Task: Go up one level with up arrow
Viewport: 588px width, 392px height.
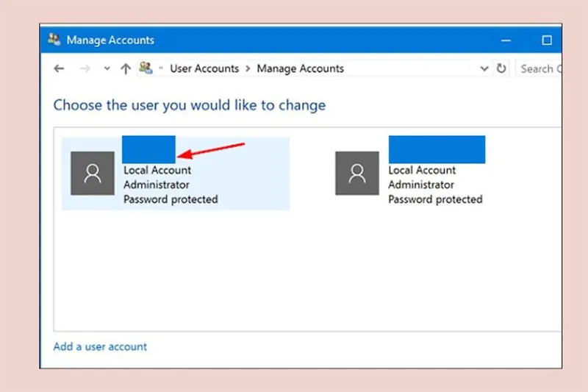Action: coord(126,68)
